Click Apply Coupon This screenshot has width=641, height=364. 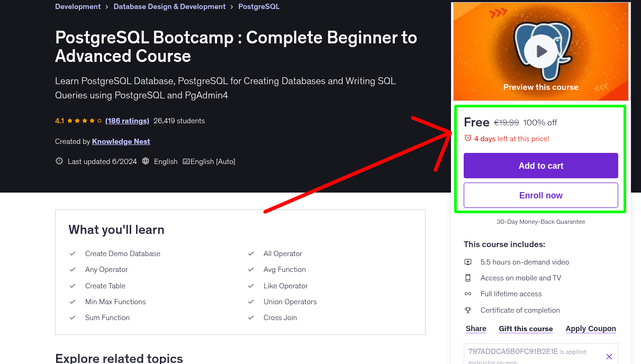click(591, 329)
